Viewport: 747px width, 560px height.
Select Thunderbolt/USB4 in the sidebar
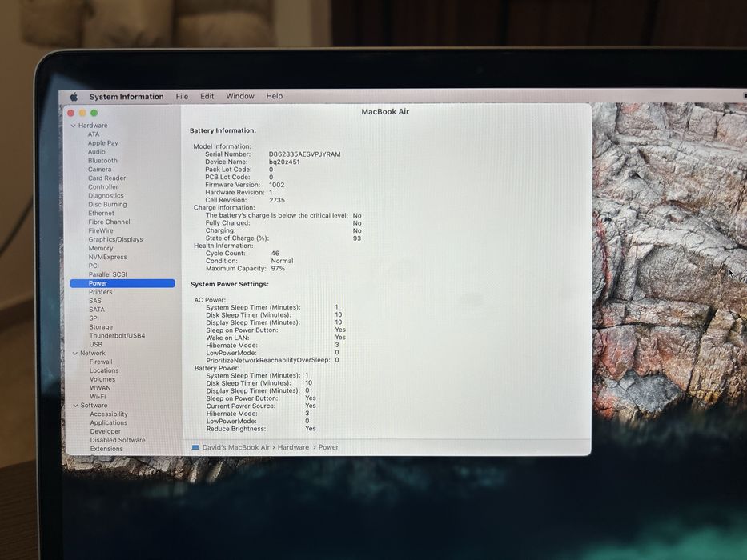coord(117,336)
